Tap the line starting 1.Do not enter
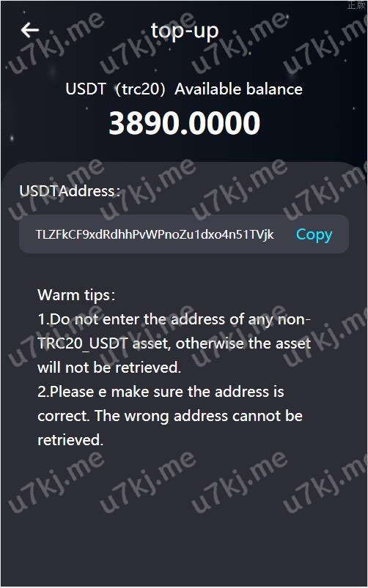Image resolution: width=368 pixels, height=588 pixels. pyautogui.click(x=174, y=319)
